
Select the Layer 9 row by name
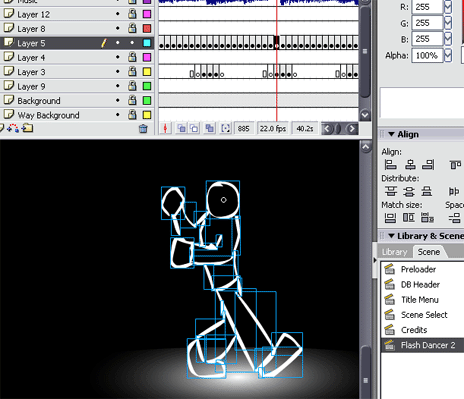click(31, 86)
